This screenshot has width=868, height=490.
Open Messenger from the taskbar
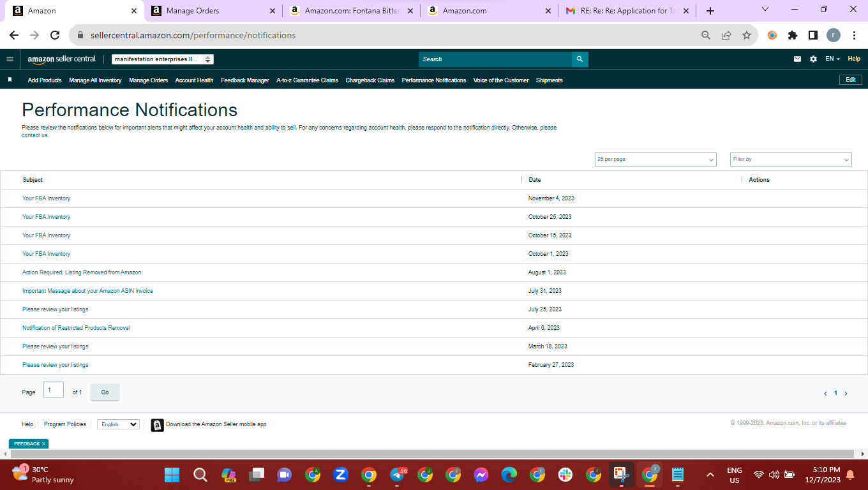pyautogui.click(x=481, y=475)
